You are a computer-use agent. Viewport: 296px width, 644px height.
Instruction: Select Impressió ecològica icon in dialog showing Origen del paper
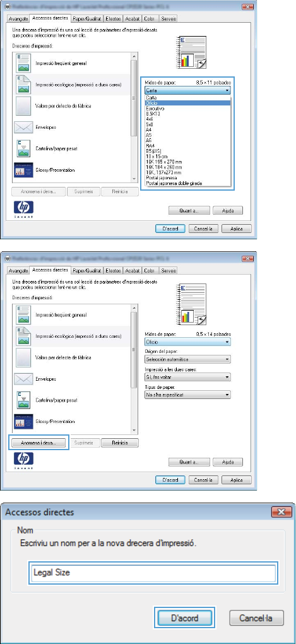23,336
